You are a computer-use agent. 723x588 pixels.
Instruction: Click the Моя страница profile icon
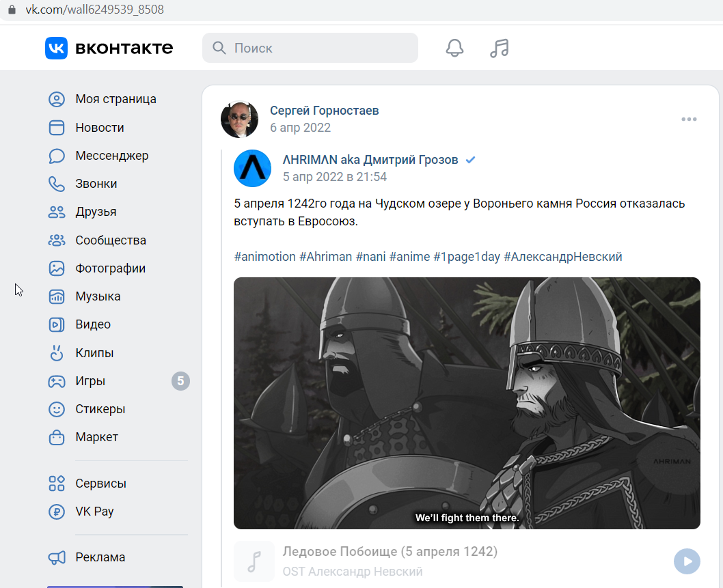click(x=57, y=100)
